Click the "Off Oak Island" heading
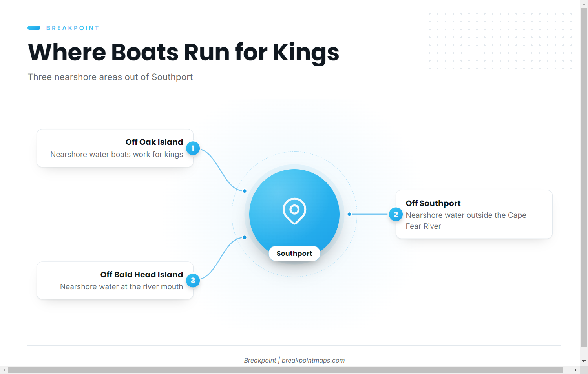This screenshot has height=374, width=588. pos(154,142)
